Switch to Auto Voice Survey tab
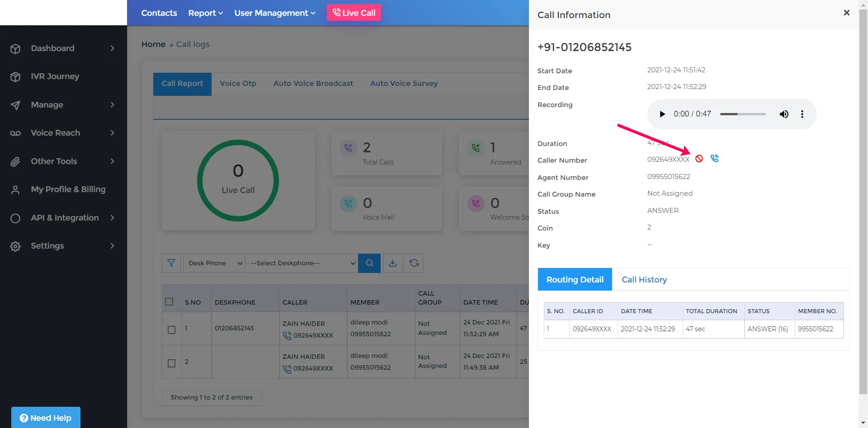This screenshot has width=868, height=428. tap(404, 84)
